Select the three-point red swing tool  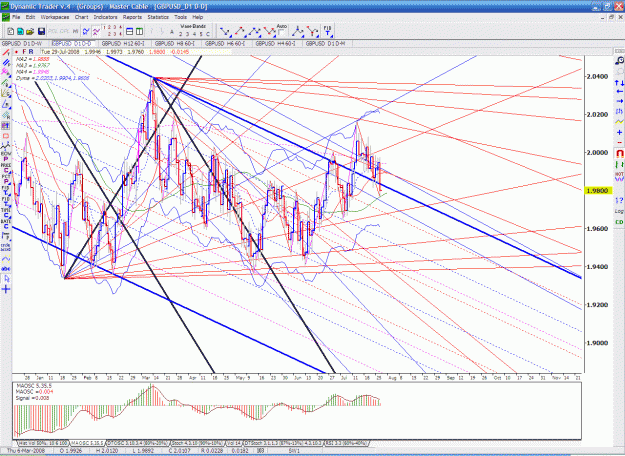point(269,31)
